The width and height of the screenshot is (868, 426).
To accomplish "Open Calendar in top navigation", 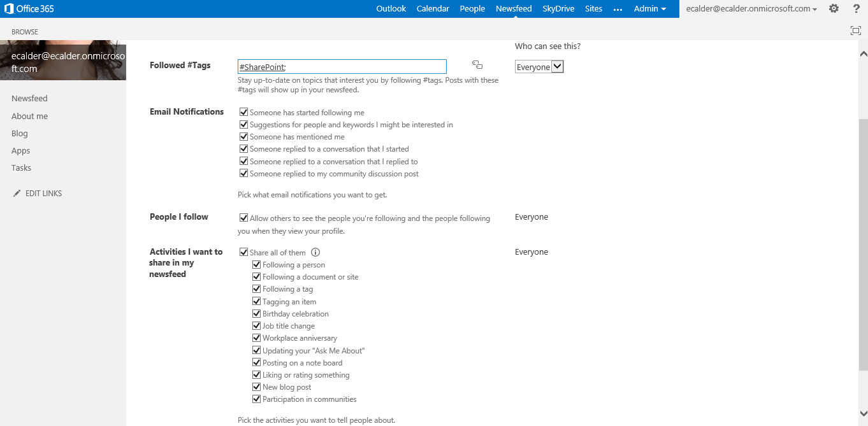I will [433, 9].
